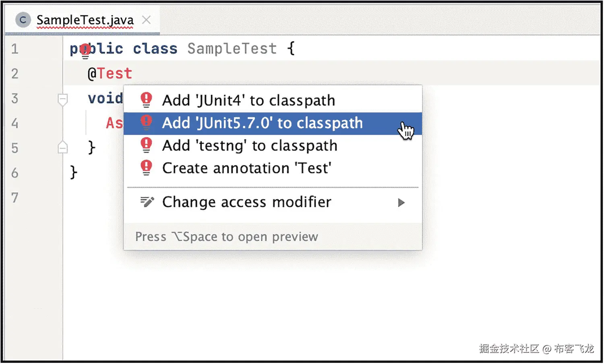Click error bulb icon beside Add 'JUnit4'

[x=146, y=100]
